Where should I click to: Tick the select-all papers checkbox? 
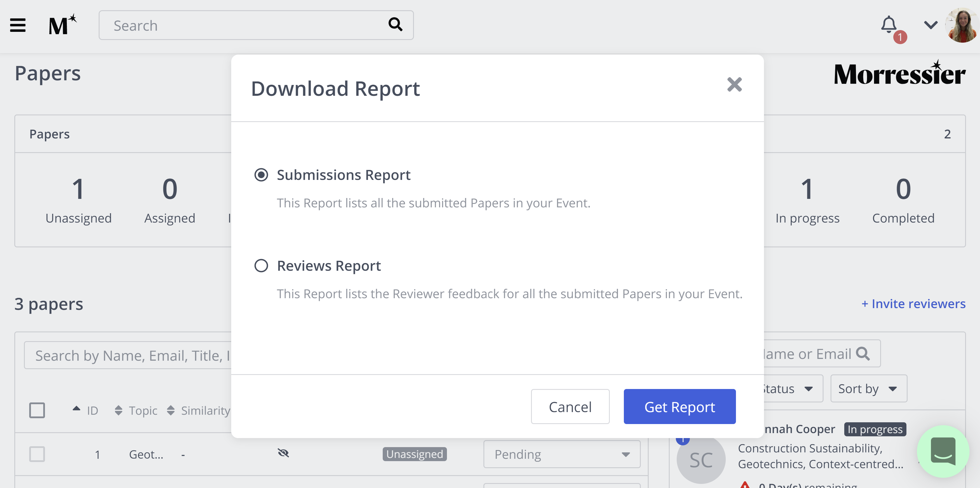pyautogui.click(x=37, y=410)
